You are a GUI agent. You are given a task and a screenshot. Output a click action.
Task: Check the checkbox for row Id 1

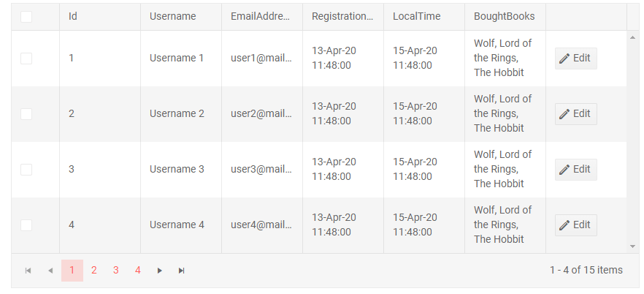pos(26,59)
